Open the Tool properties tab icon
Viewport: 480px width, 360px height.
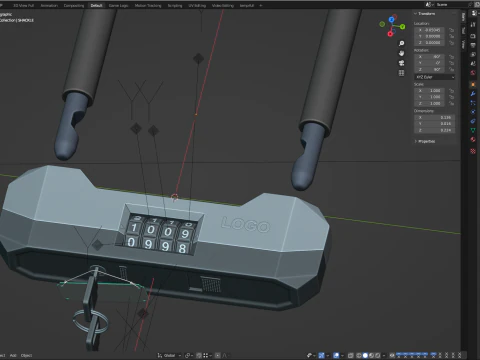click(x=473, y=25)
